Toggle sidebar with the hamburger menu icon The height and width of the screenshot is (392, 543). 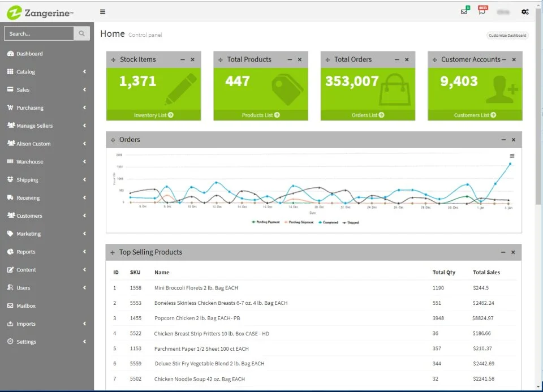[102, 12]
